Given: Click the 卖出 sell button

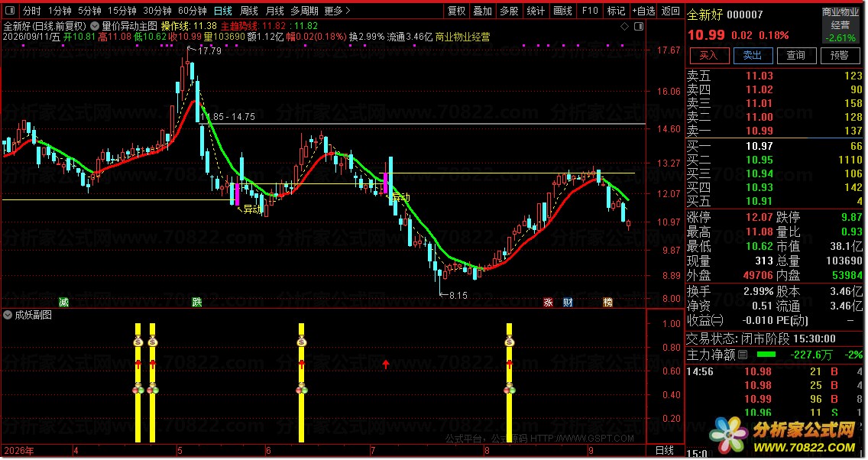Looking at the screenshot, I should (x=753, y=55).
